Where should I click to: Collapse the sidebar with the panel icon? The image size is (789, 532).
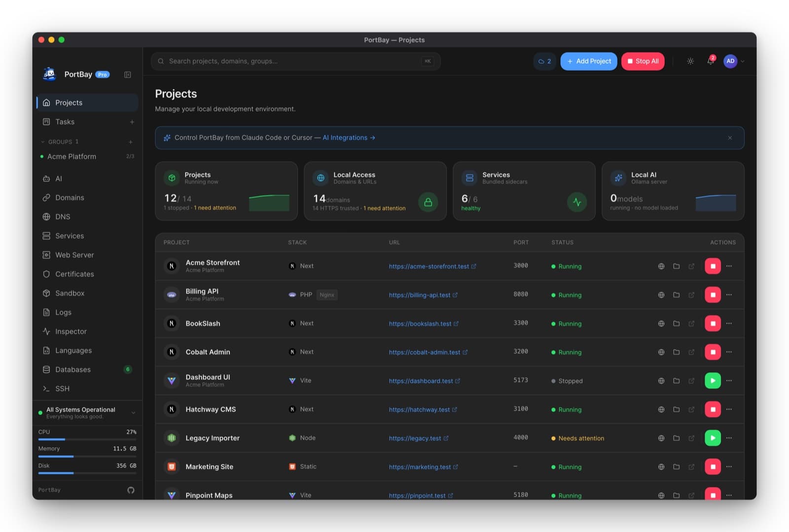tap(128, 74)
